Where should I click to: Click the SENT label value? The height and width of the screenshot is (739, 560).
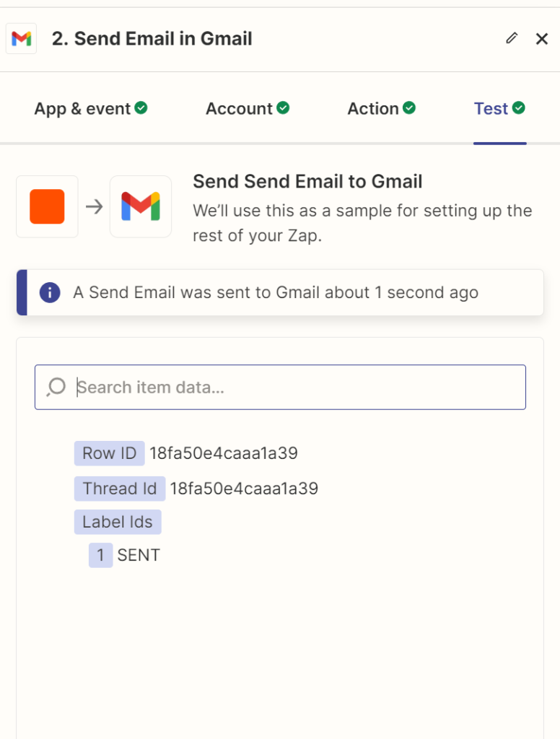(x=139, y=555)
